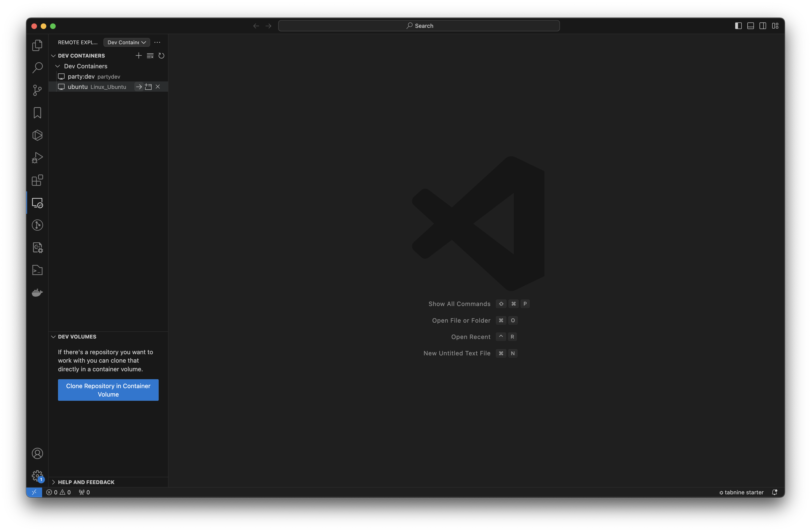
Task: Click New Untitled Text File text
Action: click(x=457, y=353)
